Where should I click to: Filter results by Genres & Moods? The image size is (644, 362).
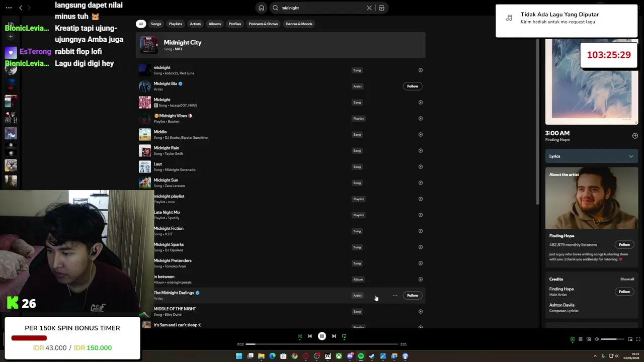pos(299,24)
